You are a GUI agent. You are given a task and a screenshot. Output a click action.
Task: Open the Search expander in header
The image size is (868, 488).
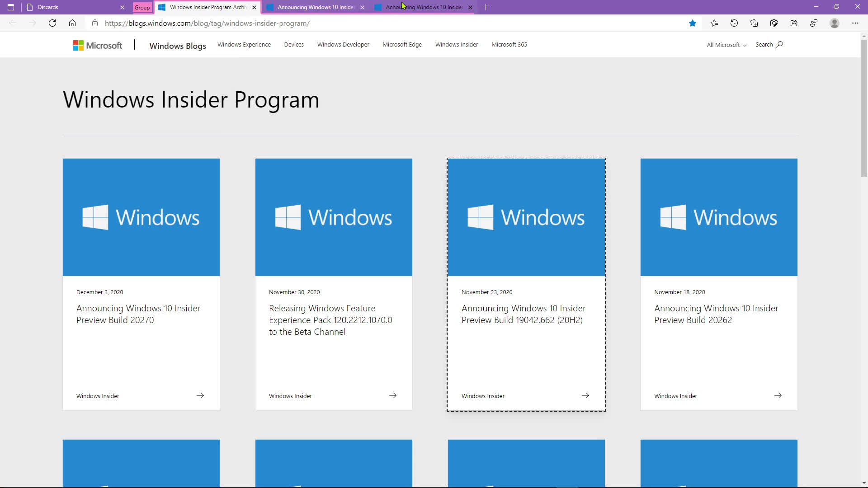click(769, 44)
